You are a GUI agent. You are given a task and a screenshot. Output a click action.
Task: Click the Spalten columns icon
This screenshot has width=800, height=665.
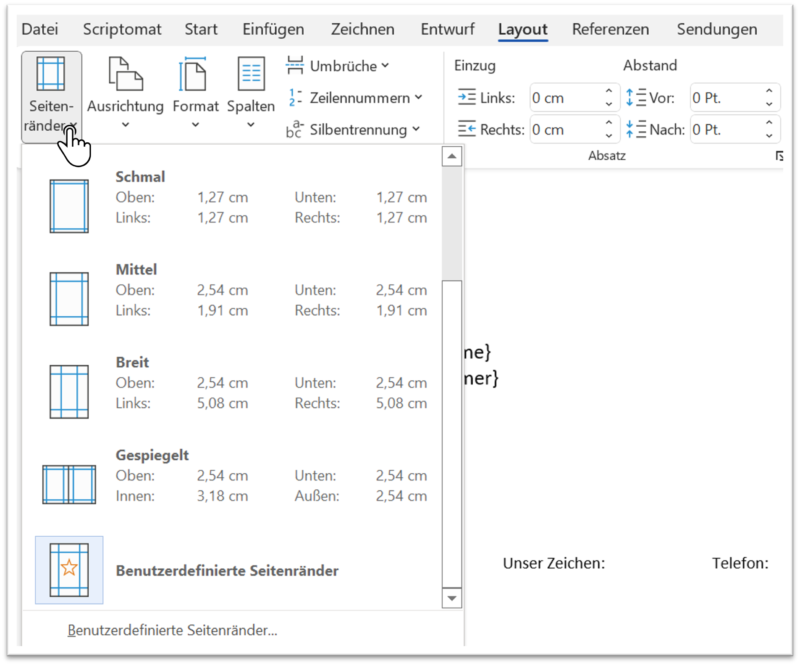point(251,74)
